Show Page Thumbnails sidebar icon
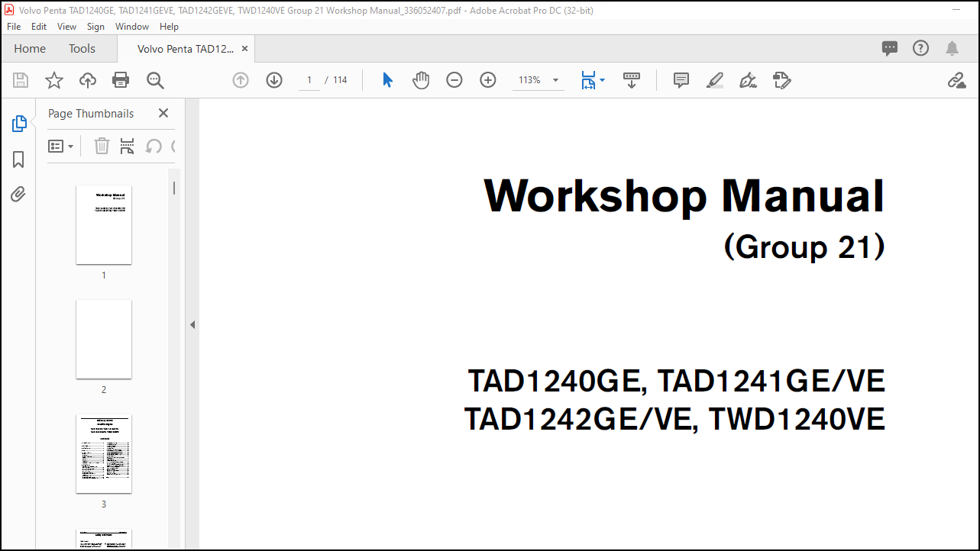 (19, 124)
